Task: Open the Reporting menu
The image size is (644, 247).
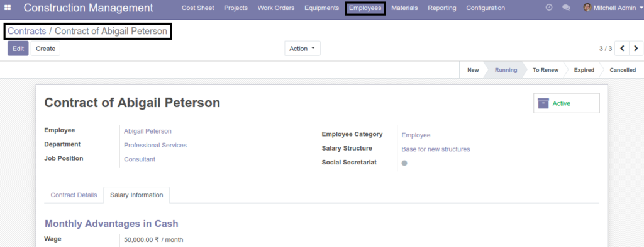Action: pos(442,8)
